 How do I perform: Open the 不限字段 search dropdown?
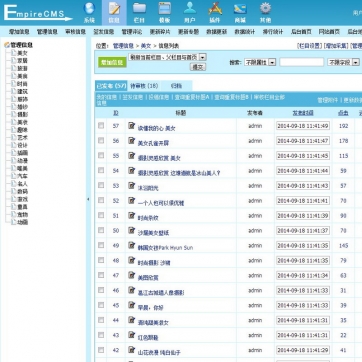point(344,62)
